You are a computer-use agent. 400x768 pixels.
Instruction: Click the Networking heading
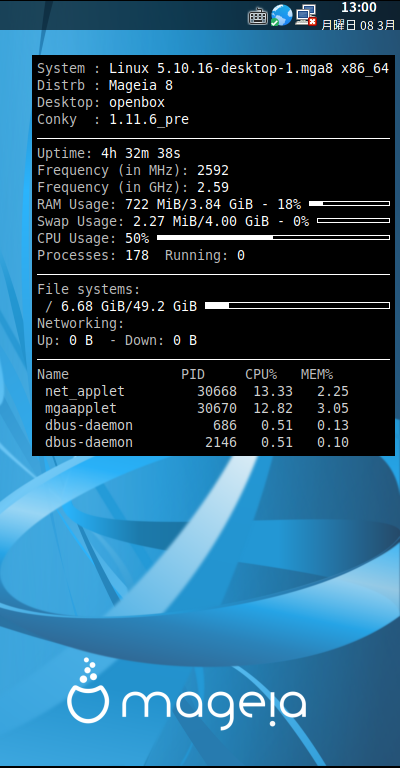[x=81, y=323]
